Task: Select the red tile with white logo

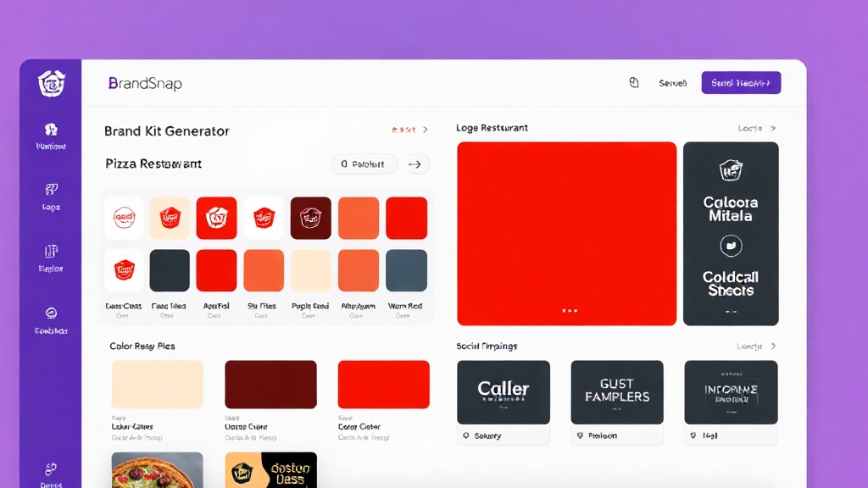Action: point(216,218)
